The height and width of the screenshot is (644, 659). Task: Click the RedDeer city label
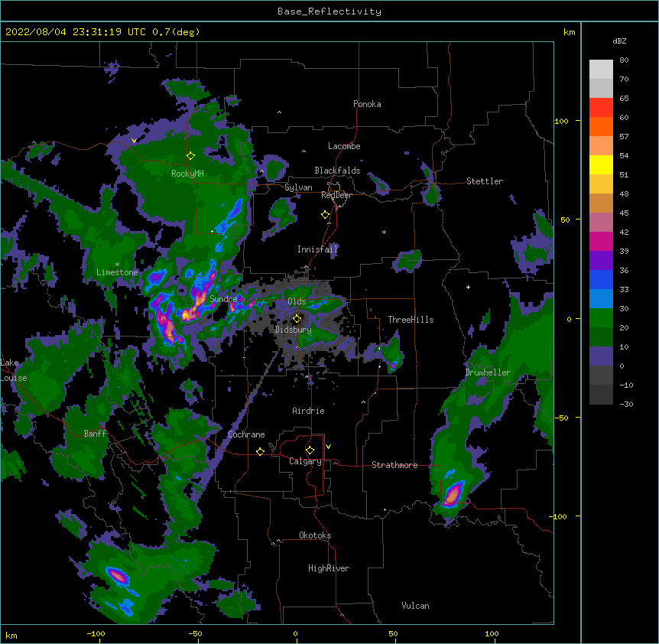336,195
